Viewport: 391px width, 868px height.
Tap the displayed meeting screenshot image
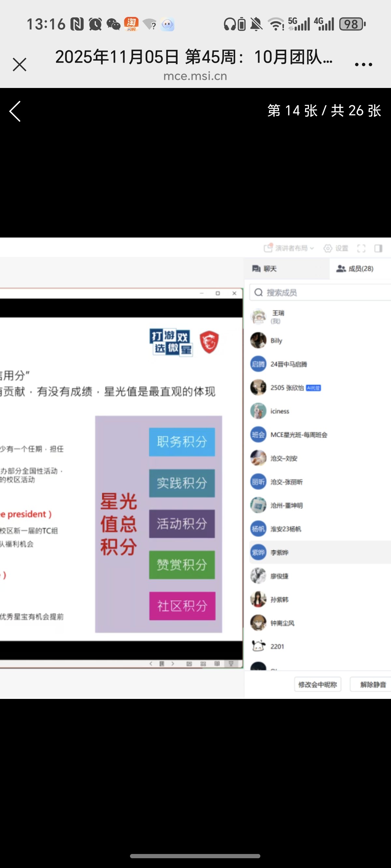[x=195, y=468]
